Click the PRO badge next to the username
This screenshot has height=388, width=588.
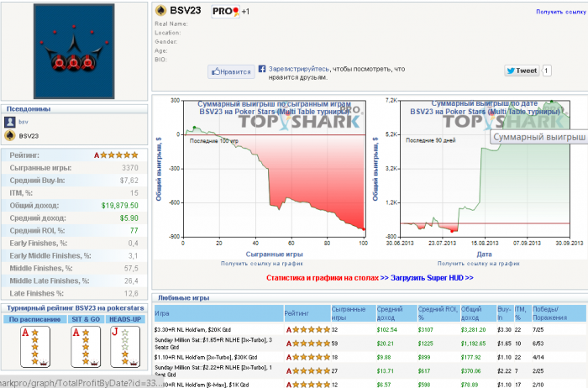point(225,11)
